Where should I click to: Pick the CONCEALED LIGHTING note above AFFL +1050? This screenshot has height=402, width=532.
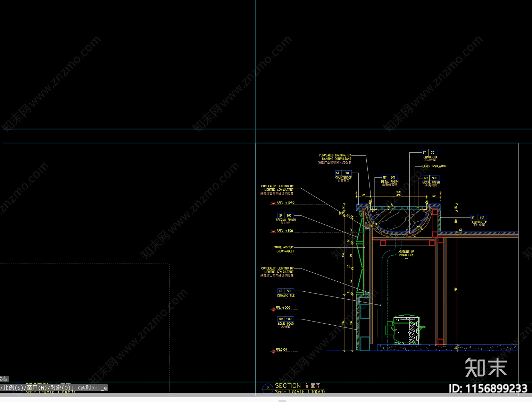click(277, 190)
